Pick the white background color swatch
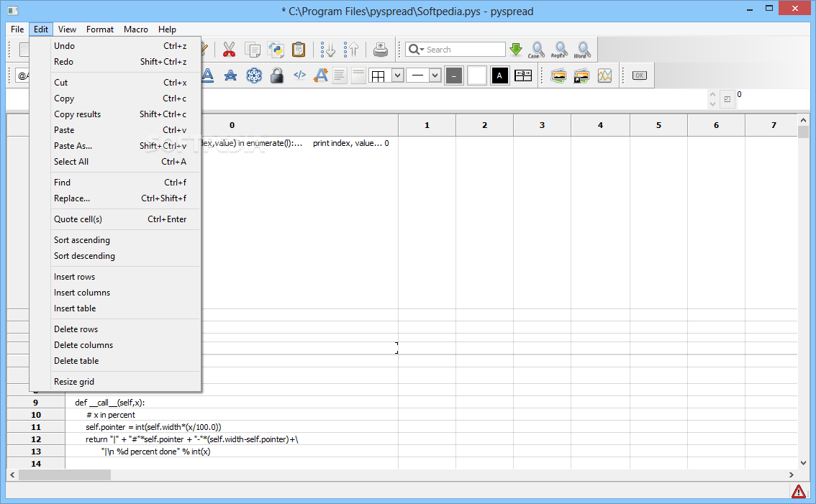 point(476,75)
